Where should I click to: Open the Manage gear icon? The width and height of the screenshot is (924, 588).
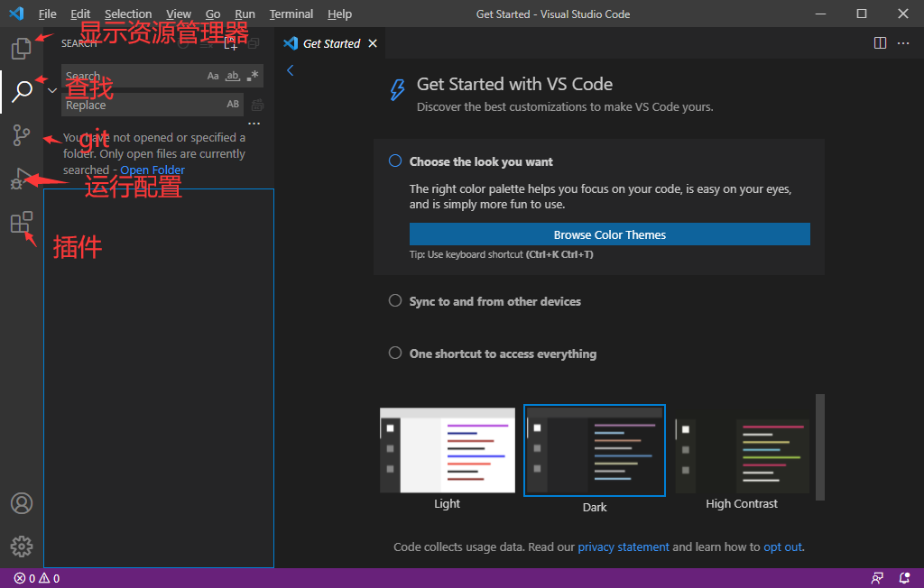tap(22, 547)
